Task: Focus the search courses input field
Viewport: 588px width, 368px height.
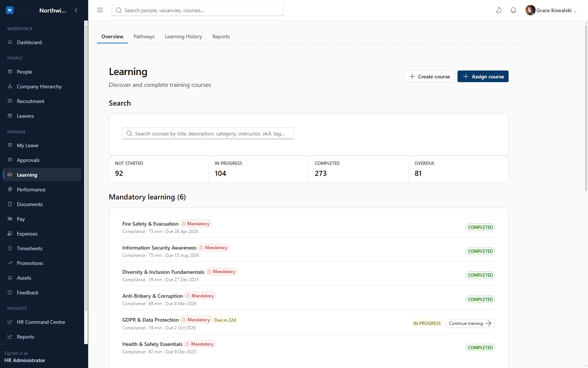Action: pos(208,134)
